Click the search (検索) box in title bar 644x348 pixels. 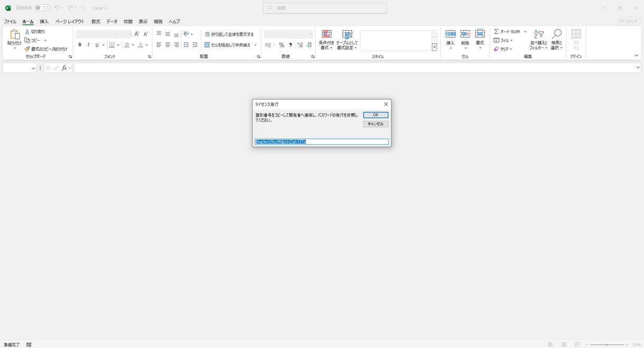(x=325, y=8)
